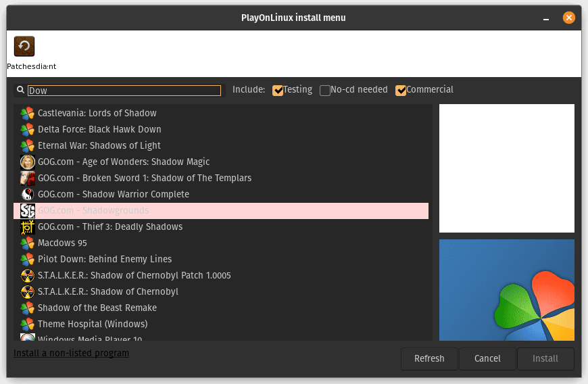Screen dimensions: 588x384
Task: Enable the No-cd needed checkbox
Action: coord(325,90)
